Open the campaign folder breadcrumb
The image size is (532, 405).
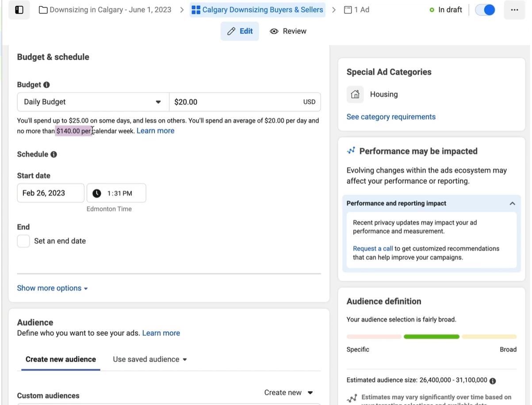pyautogui.click(x=105, y=10)
